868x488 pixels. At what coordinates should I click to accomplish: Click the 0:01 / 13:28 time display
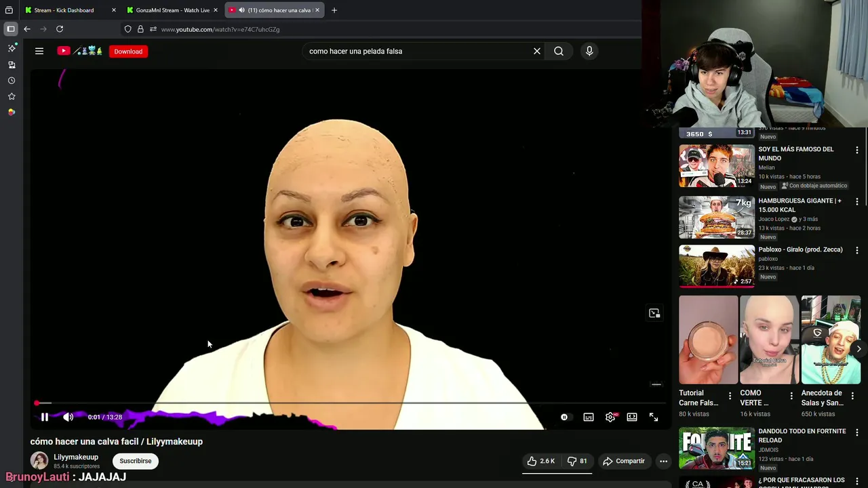105,417
